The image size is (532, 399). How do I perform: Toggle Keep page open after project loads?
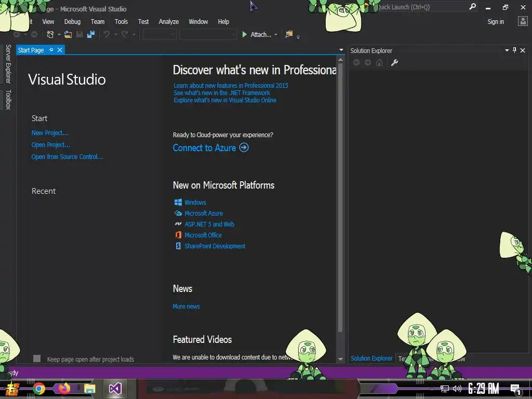coord(37,358)
